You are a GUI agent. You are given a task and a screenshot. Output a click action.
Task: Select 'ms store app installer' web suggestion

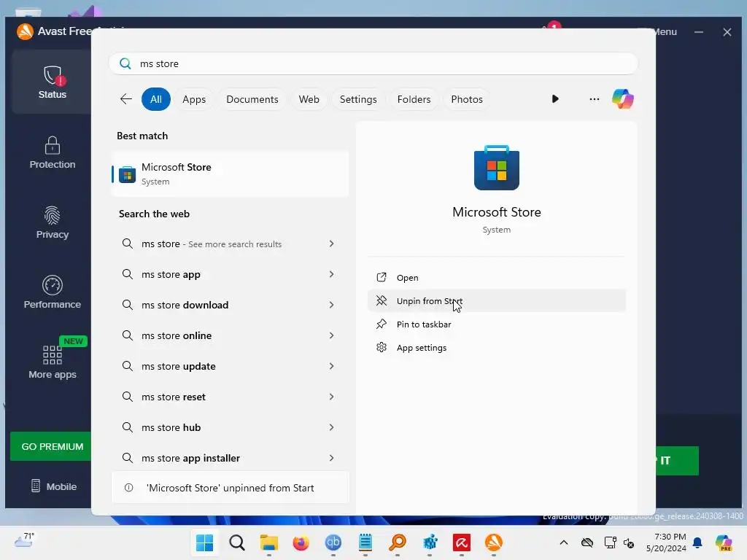coord(230,458)
